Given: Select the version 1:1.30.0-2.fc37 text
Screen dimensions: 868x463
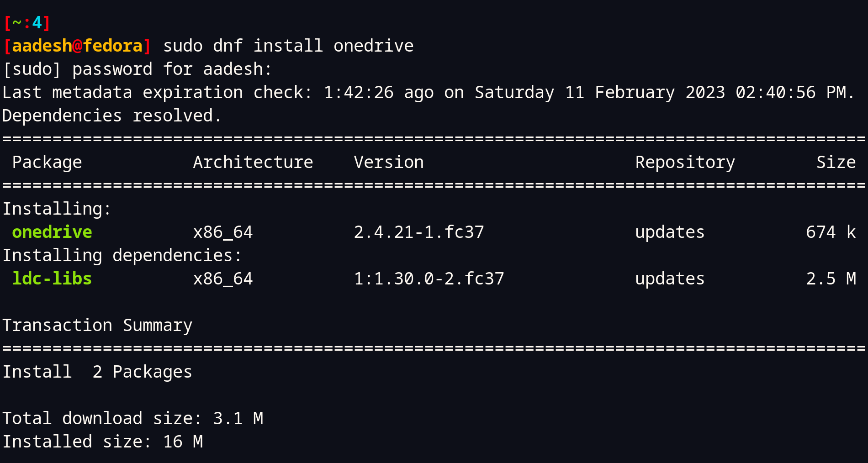Looking at the screenshot, I should coord(429,279).
